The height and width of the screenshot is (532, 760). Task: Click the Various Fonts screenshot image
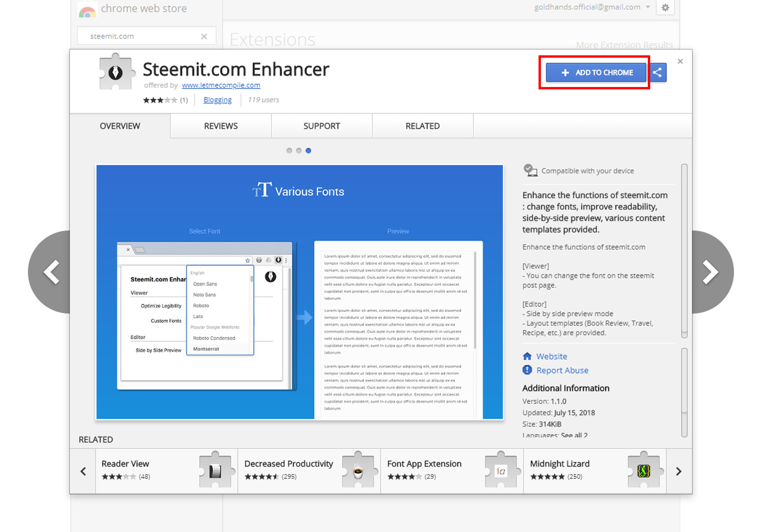pyautogui.click(x=300, y=292)
